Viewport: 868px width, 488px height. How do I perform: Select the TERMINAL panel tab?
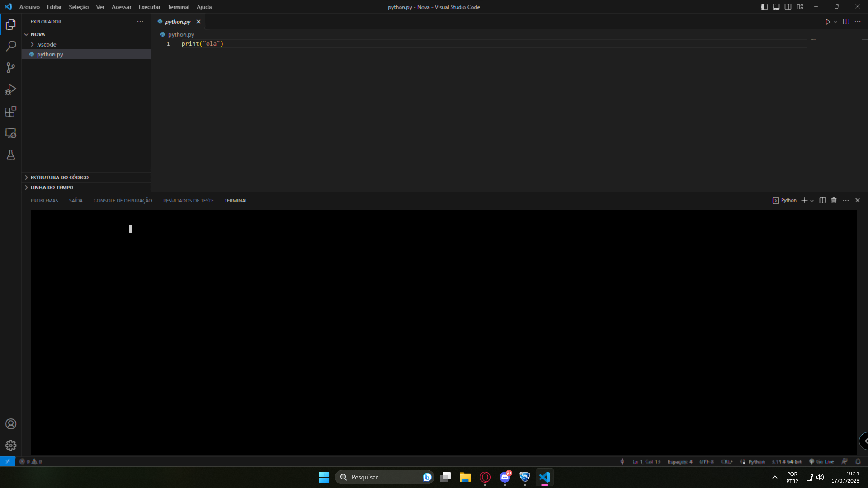(x=236, y=201)
